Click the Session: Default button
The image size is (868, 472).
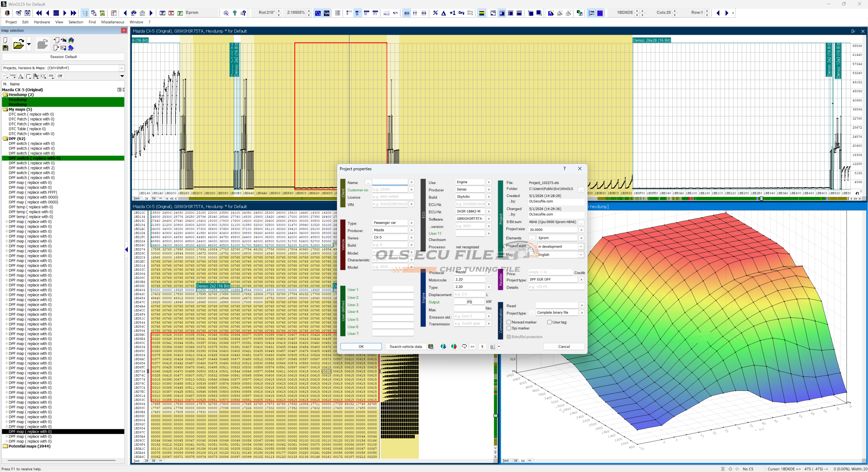63,57
